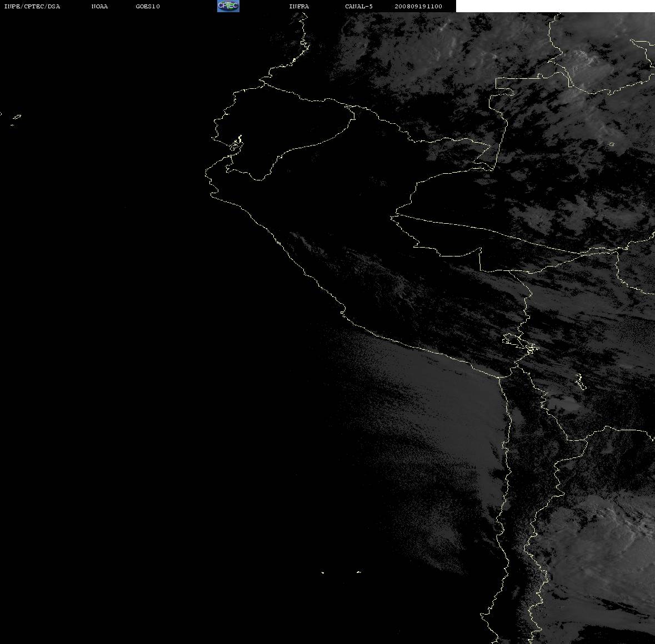Click the CPTEC logo in the header
The image size is (655, 644).
click(x=228, y=6)
